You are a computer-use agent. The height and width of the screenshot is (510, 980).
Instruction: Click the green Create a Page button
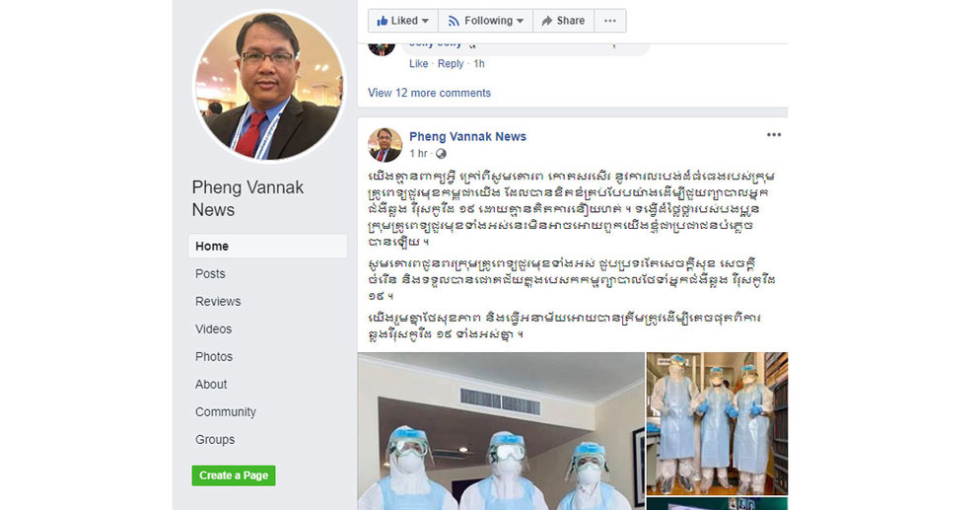tap(234, 475)
